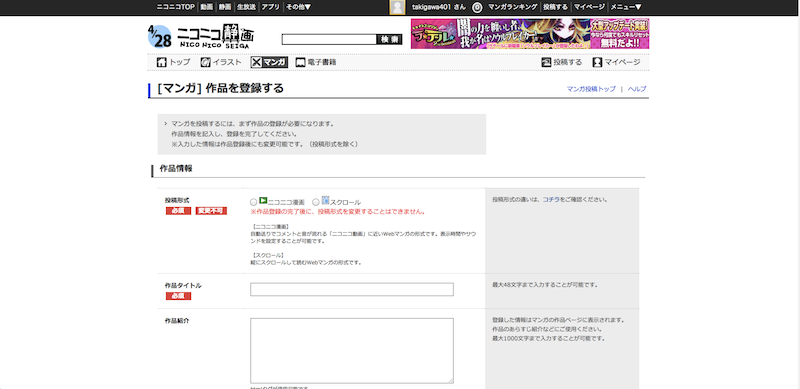Viewport: 800px width, 389px height.
Task: Click the [マンガ] 作品を登録する heading
Action: (x=221, y=88)
